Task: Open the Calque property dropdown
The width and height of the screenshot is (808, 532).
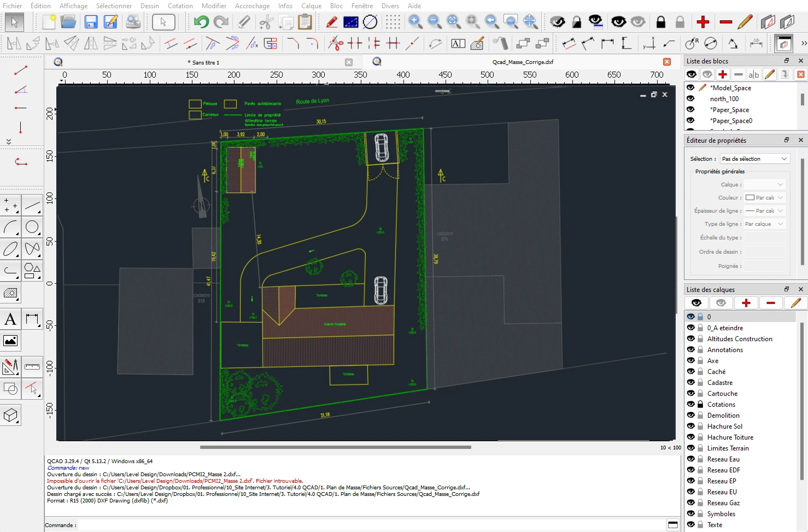Action: click(x=765, y=184)
